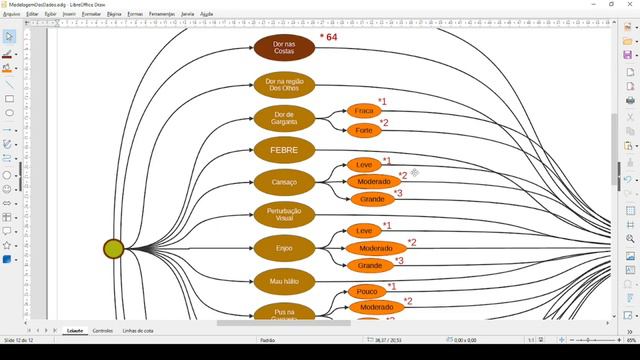This screenshot has height=360, width=640.
Task: Select the Block Arrows tool
Action: [x=7, y=203]
